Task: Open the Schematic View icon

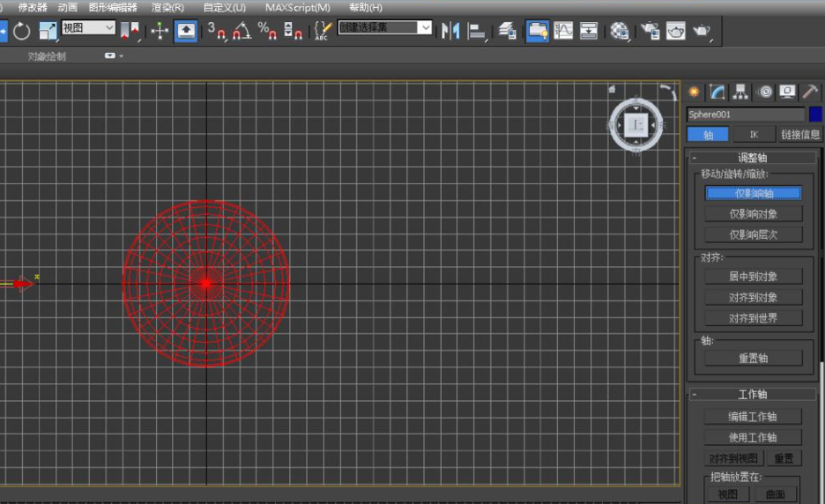Action: point(589,31)
